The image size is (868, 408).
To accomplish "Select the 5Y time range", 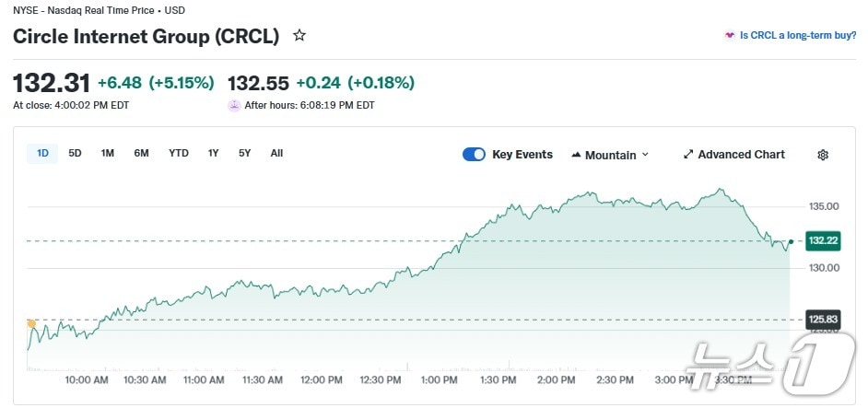I will 244,153.
